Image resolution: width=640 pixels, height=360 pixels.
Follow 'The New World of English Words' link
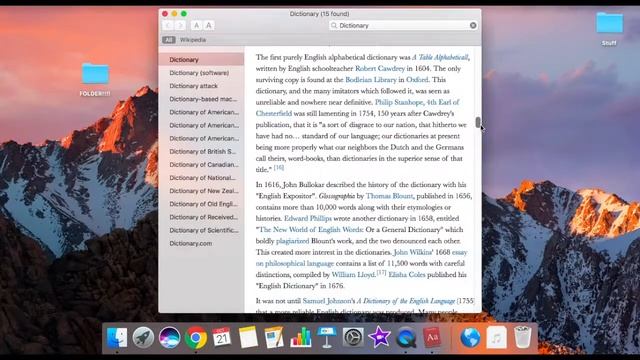311,230
